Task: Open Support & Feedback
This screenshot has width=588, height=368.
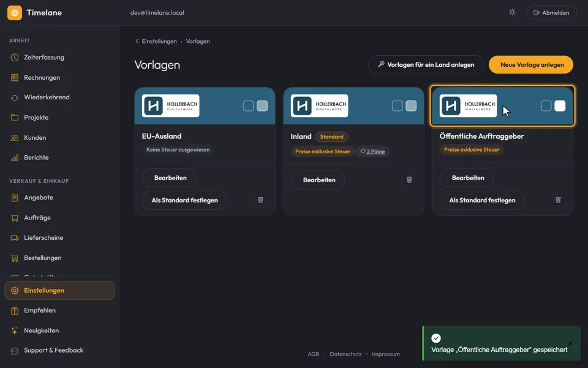Action: tap(59, 350)
